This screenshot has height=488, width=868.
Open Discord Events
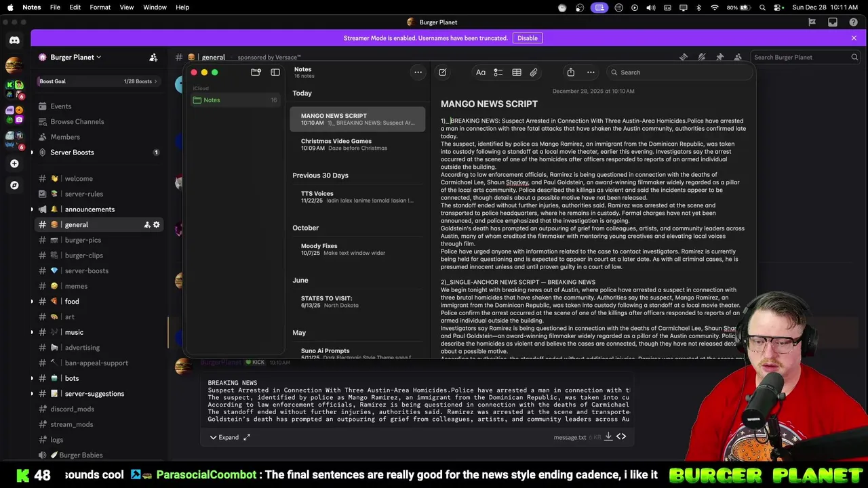(x=98, y=106)
